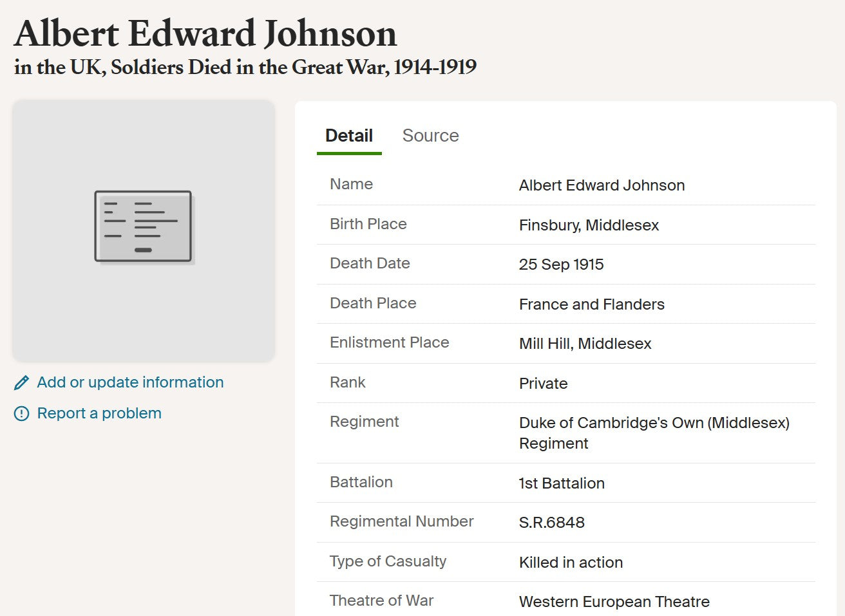Open the Add or update information link

(130, 382)
